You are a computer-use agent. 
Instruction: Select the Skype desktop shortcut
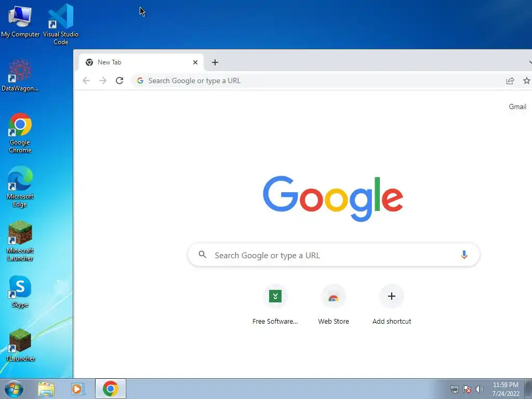click(20, 291)
